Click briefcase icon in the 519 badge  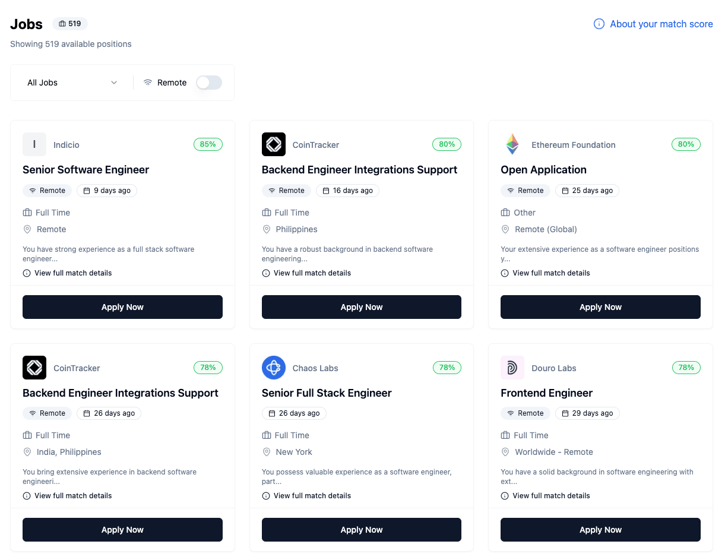(62, 24)
